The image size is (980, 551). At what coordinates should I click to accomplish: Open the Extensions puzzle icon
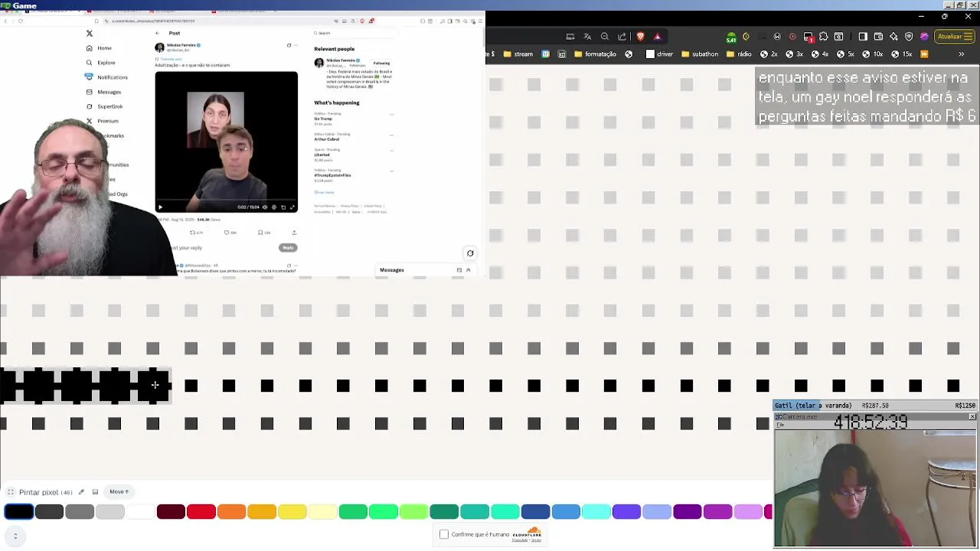coord(824,36)
